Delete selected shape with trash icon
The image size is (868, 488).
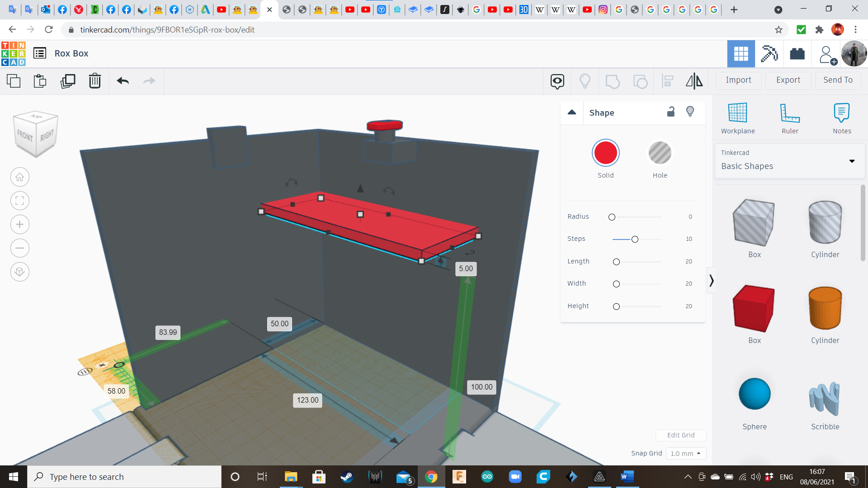[x=95, y=81]
